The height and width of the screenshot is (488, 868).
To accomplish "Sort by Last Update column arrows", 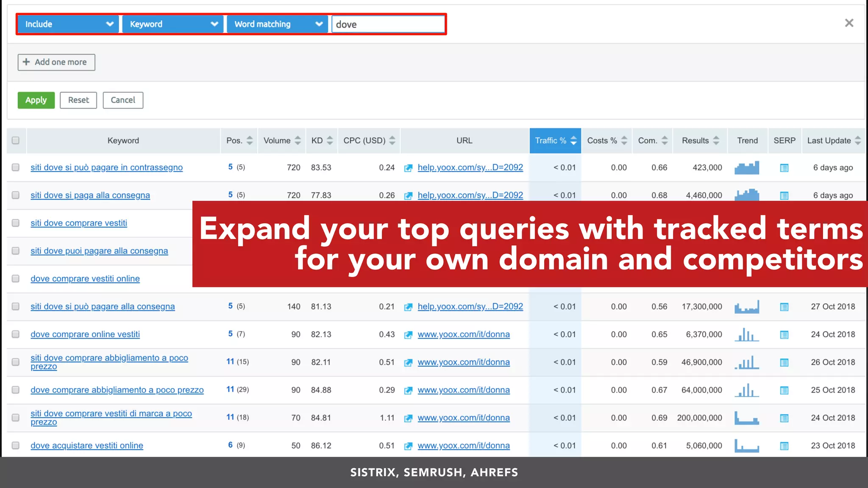I will [x=858, y=140].
